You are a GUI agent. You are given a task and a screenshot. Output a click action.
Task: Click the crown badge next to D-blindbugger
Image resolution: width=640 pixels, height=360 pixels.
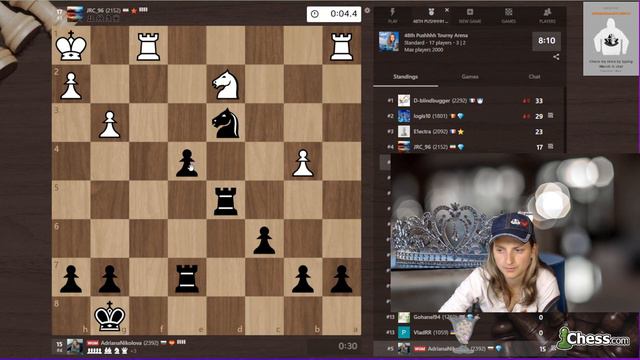click(x=480, y=100)
